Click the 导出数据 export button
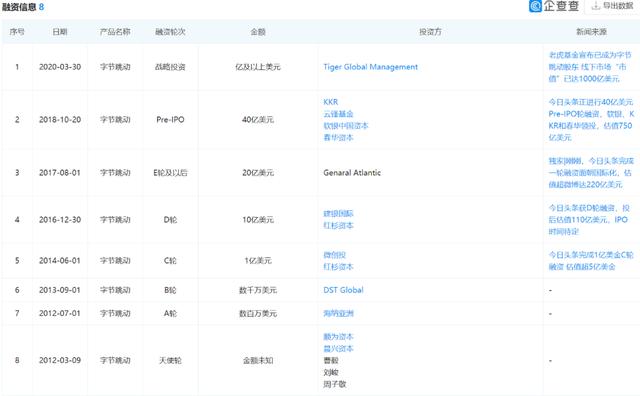 612,6
